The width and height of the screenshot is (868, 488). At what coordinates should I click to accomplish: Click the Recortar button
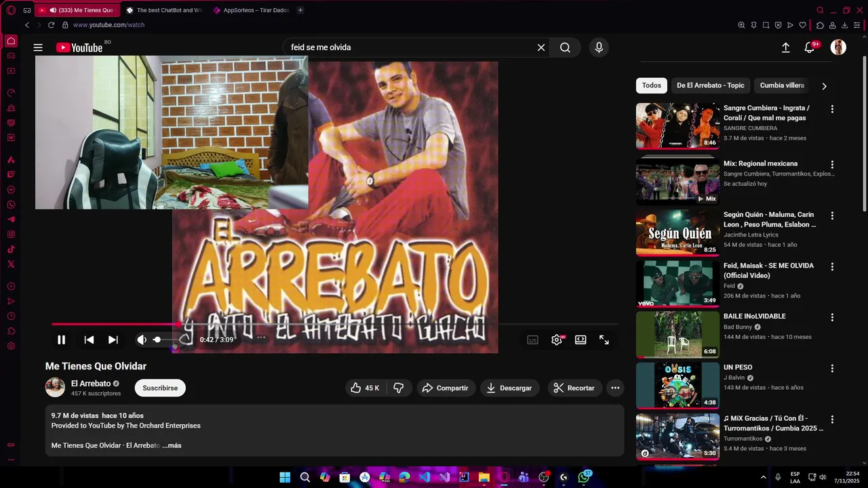coord(574,388)
